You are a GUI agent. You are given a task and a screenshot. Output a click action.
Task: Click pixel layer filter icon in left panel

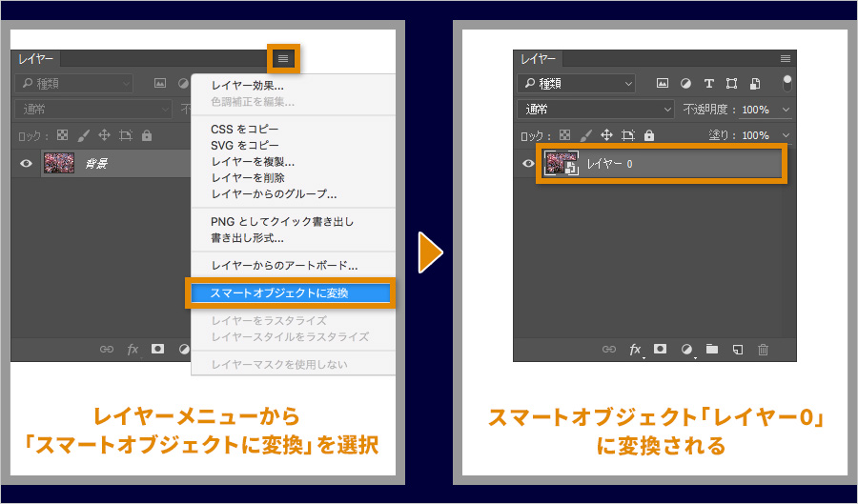tap(160, 84)
